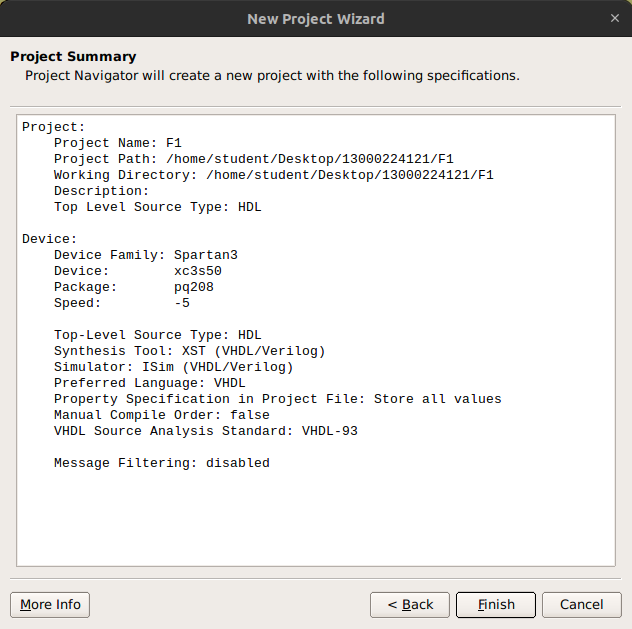The width and height of the screenshot is (632, 629).
Task: Click the Message Filtering: disabled line
Action: tap(161, 463)
